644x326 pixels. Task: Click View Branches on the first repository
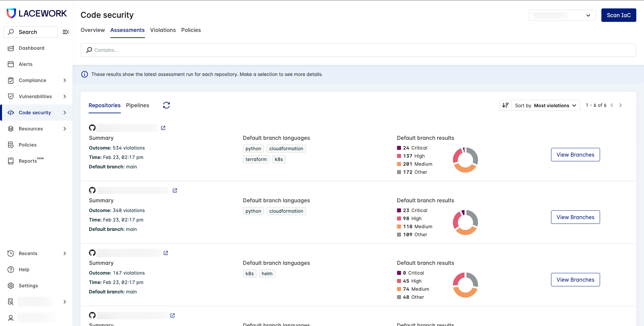click(575, 155)
